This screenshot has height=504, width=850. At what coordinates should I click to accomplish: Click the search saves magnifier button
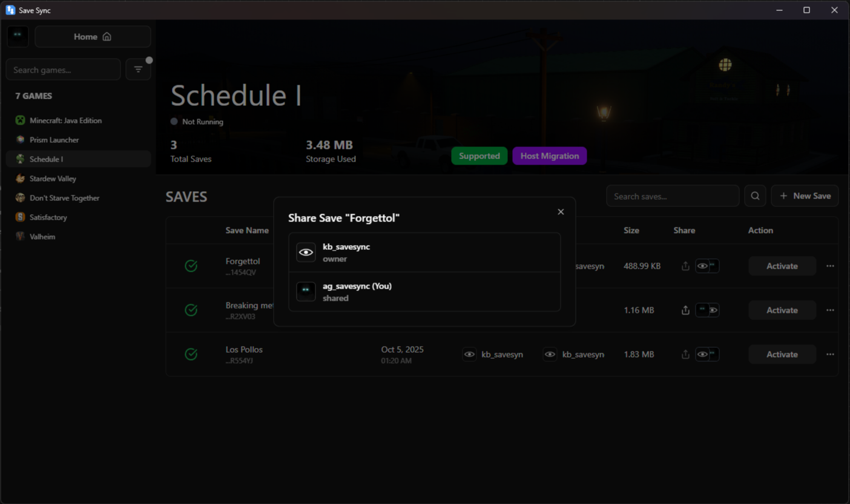(755, 196)
